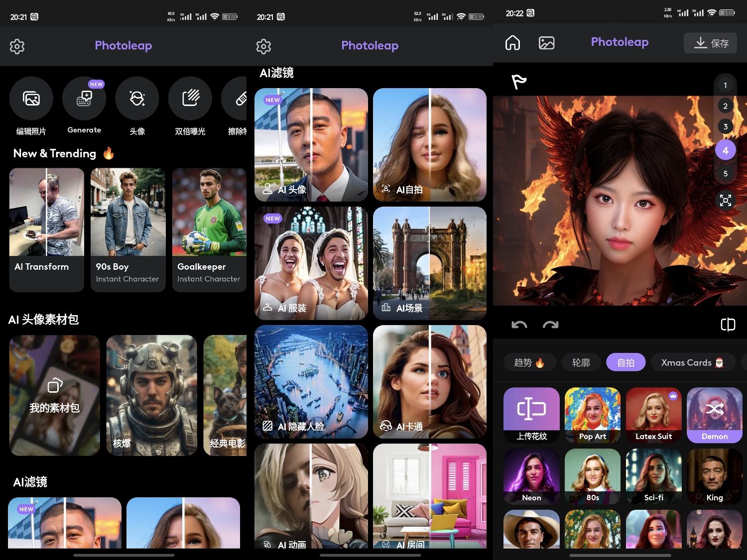The image size is (747, 560).
Task: Choose the Sci-fi style
Action: click(654, 476)
